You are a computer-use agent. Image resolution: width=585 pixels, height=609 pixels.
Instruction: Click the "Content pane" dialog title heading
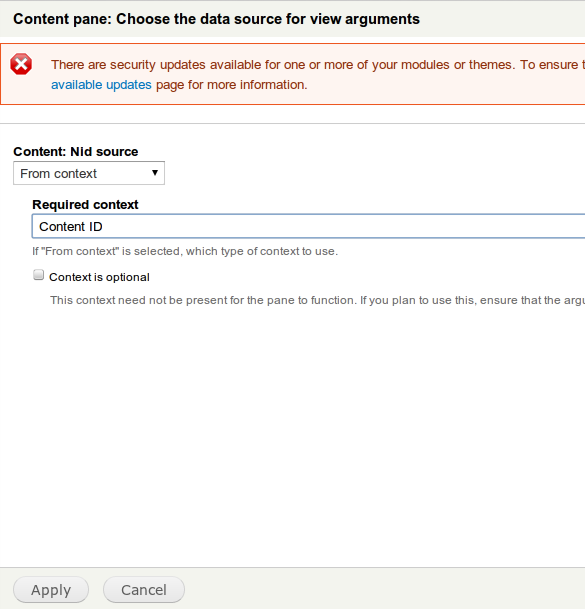tap(216, 19)
